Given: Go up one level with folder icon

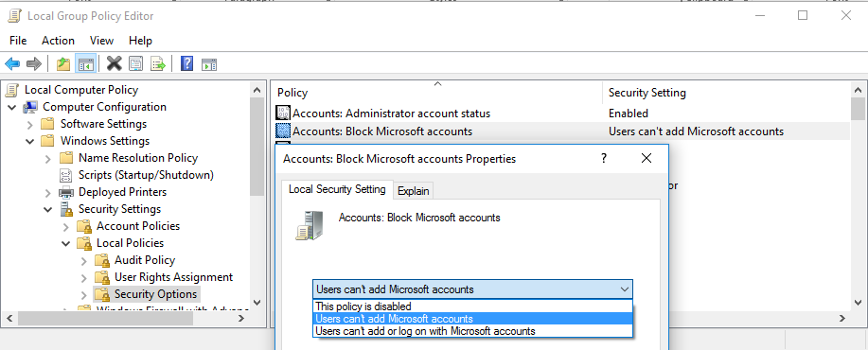Looking at the screenshot, I should click(x=63, y=63).
